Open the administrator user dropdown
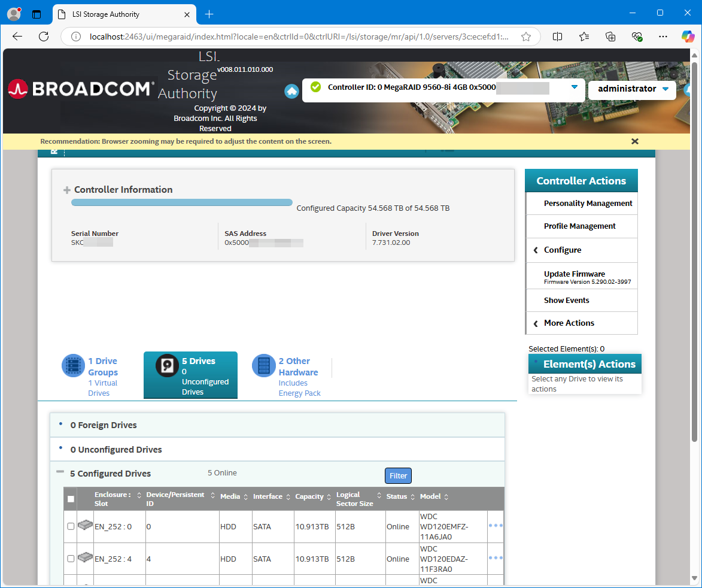Screen dimensions: 702x588 (632, 89)
